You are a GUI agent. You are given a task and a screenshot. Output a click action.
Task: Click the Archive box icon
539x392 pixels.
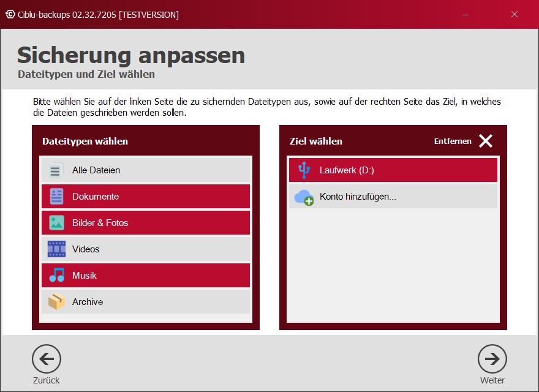click(x=56, y=301)
